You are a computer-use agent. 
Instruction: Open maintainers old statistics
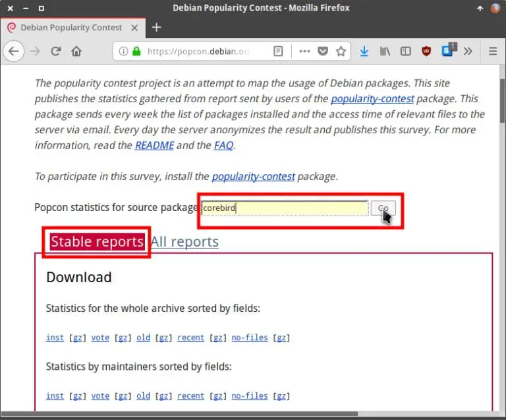(143, 396)
